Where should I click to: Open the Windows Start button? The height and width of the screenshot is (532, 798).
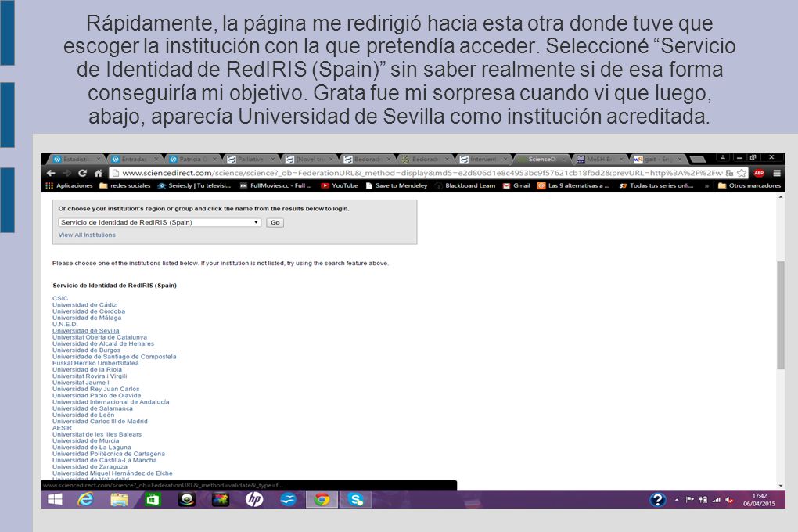pyautogui.click(x=55, y=499)
